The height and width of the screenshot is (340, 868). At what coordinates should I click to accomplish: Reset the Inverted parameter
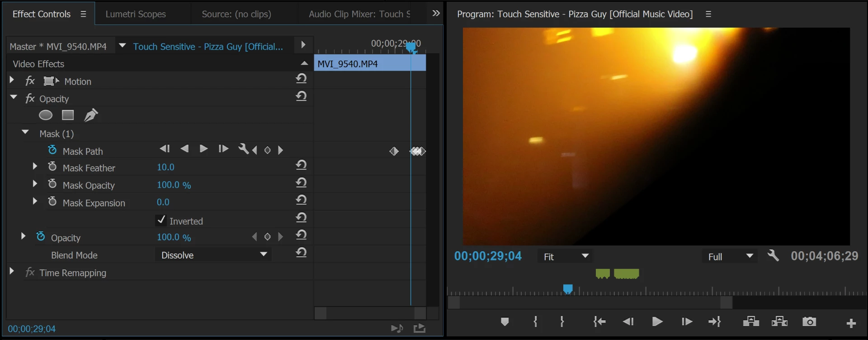tap(302, 218)
